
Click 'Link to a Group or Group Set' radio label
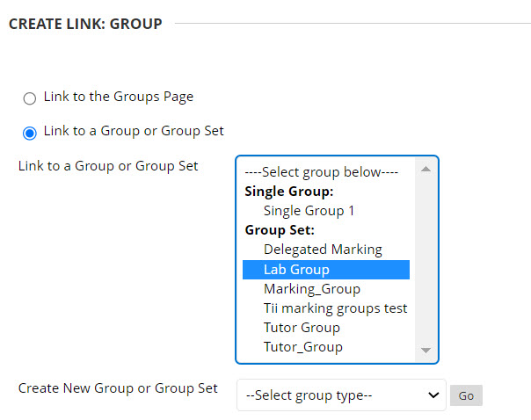pos(134,131)
